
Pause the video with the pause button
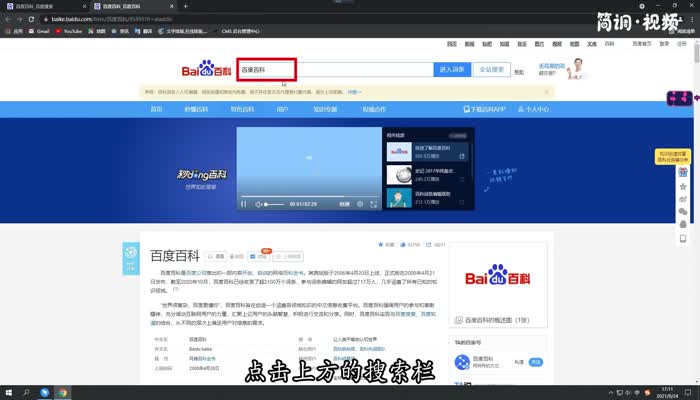tap(243, 204)
